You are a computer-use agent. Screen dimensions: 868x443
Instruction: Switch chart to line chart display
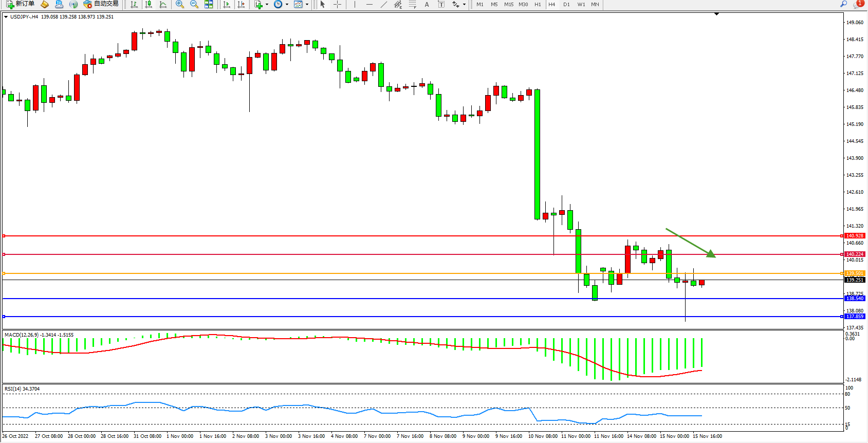coord(163,4)
